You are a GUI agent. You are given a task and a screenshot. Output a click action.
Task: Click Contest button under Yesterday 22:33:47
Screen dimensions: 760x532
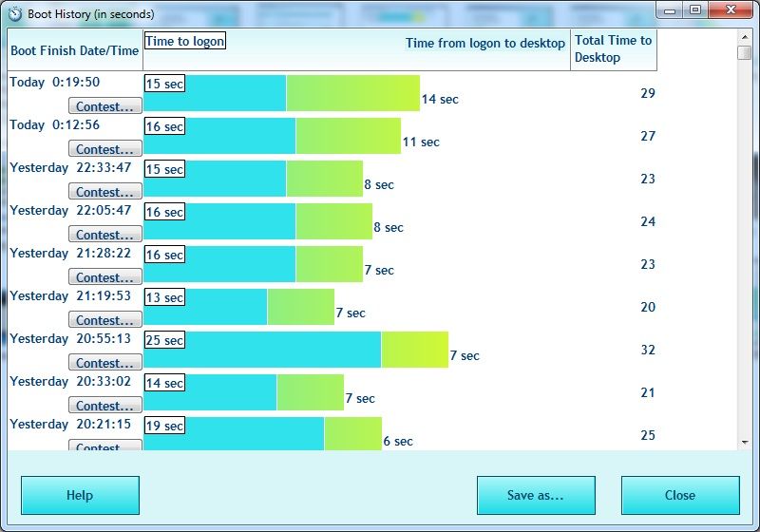[105, 192]
